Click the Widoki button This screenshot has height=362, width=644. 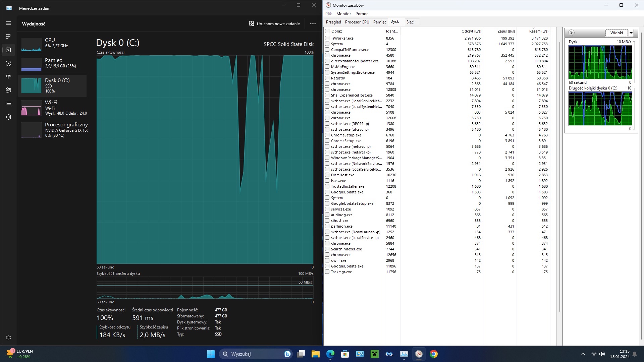coord(616,33)
